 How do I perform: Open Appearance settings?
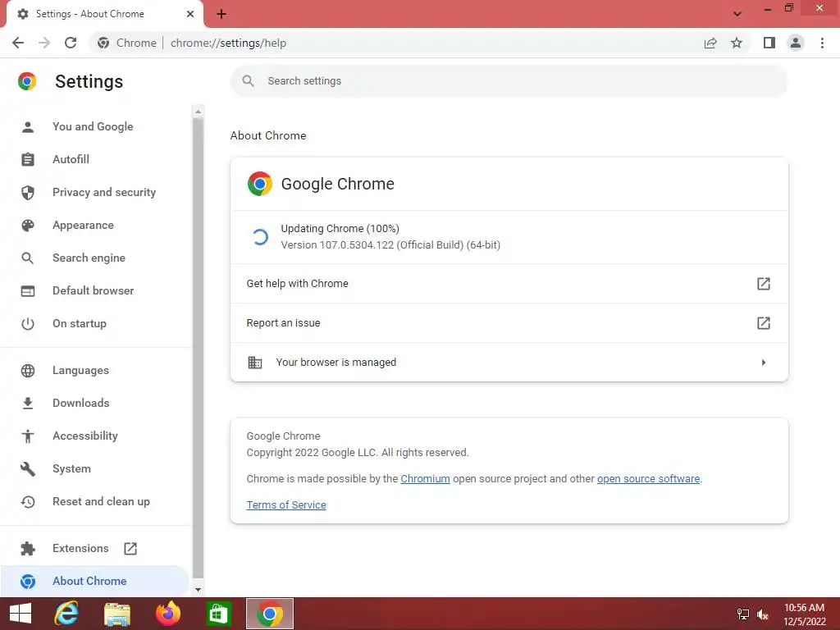coord(83,225)
